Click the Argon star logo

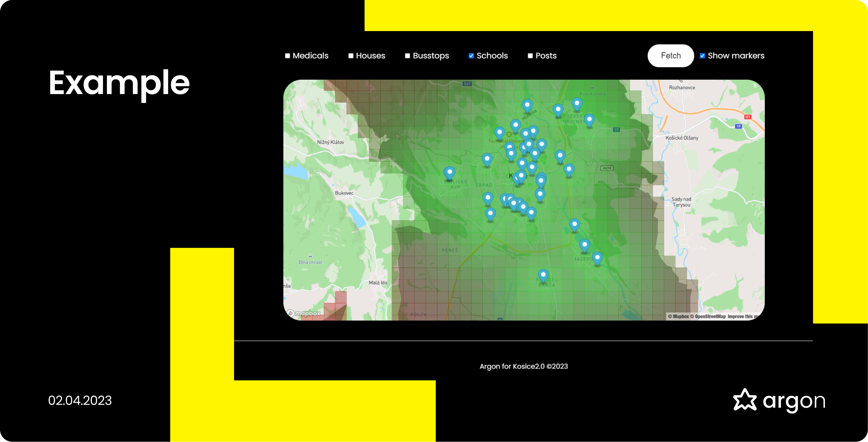click(745, 400)
